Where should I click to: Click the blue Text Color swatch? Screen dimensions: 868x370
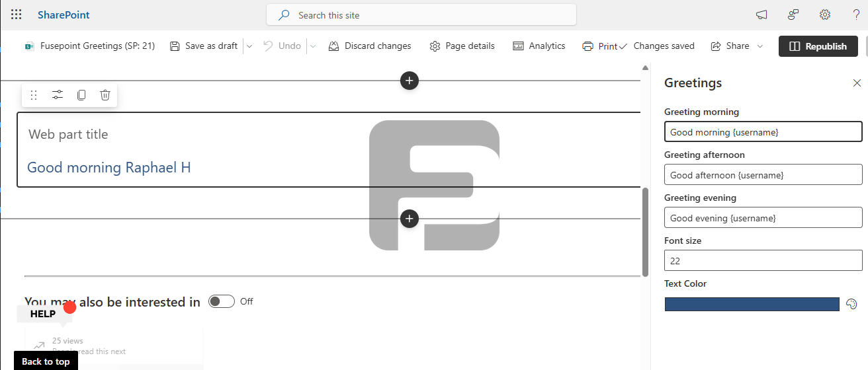coord(752,304)
